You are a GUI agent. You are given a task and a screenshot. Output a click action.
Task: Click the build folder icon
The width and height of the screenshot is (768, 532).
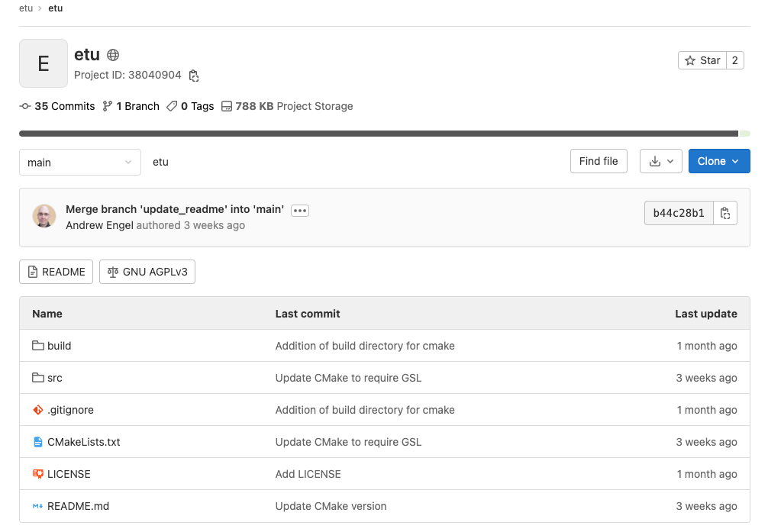click(x=38, y=346)
